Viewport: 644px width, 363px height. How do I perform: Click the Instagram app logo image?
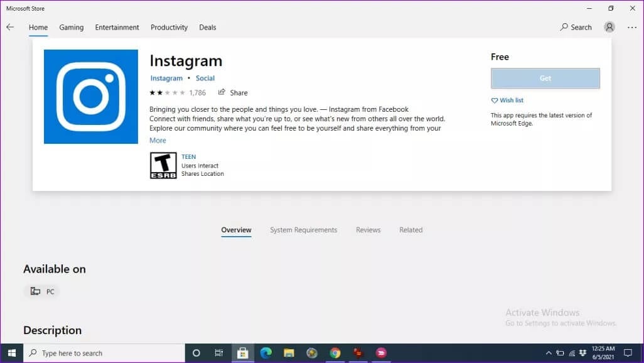tap(91, 97)
